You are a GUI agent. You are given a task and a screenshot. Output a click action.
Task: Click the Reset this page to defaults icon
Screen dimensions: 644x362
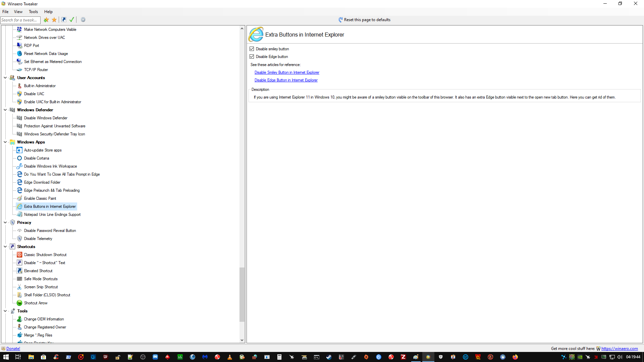coord(340,20)
